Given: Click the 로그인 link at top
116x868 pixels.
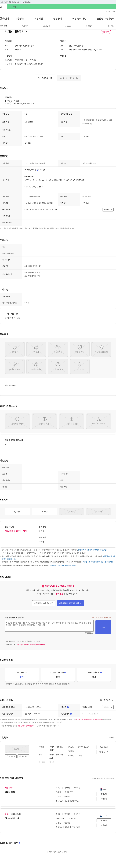Looking at the screenshot, I should 108,11.
